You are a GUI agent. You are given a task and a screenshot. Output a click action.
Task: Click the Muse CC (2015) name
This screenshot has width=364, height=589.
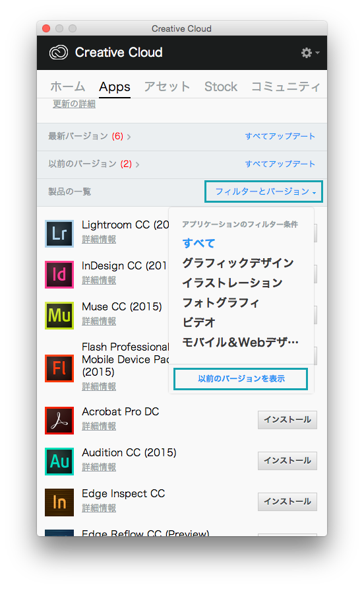[122, 306]
